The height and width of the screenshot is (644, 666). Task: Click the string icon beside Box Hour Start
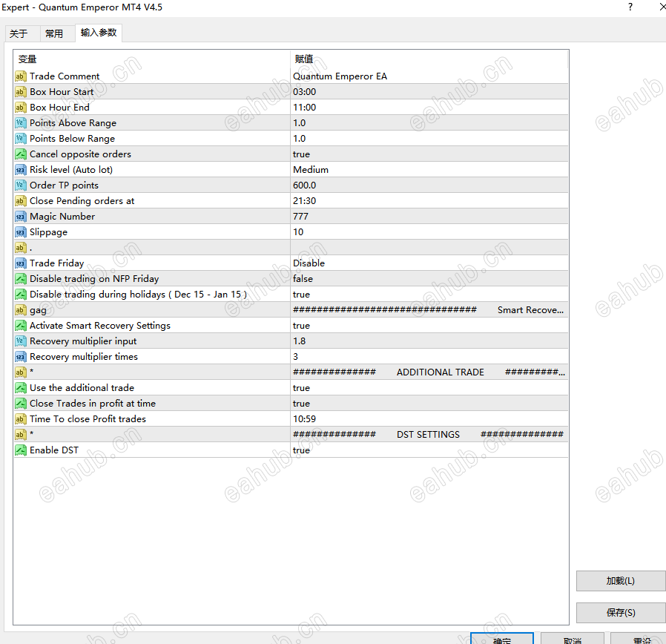(20, 92)
